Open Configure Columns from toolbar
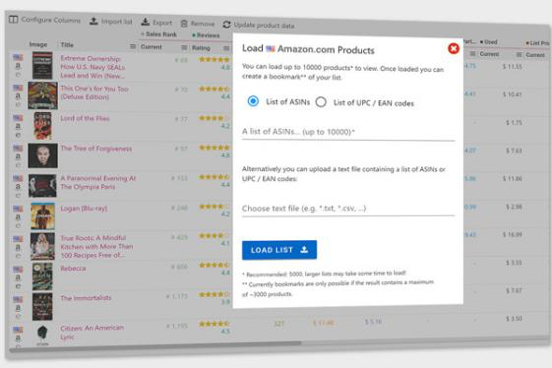 (x=45, y=20)
